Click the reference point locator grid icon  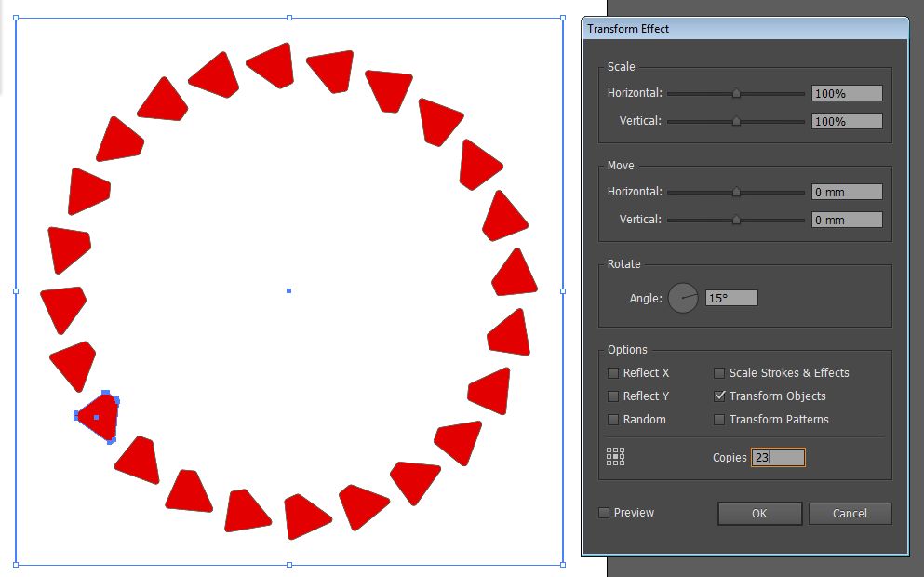click(615, 457)
